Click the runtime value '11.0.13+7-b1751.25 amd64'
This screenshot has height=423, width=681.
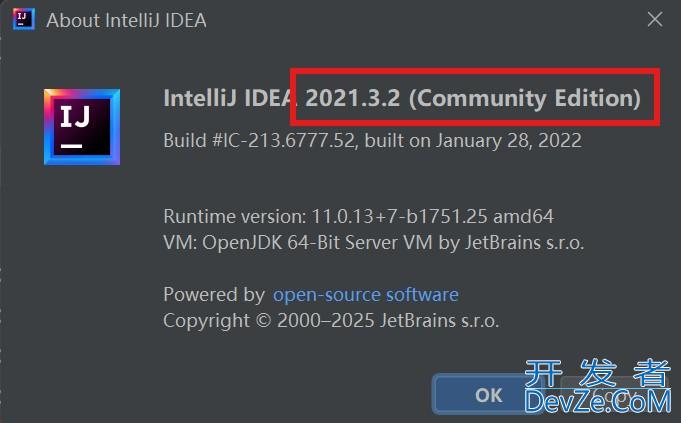point(432,216)
